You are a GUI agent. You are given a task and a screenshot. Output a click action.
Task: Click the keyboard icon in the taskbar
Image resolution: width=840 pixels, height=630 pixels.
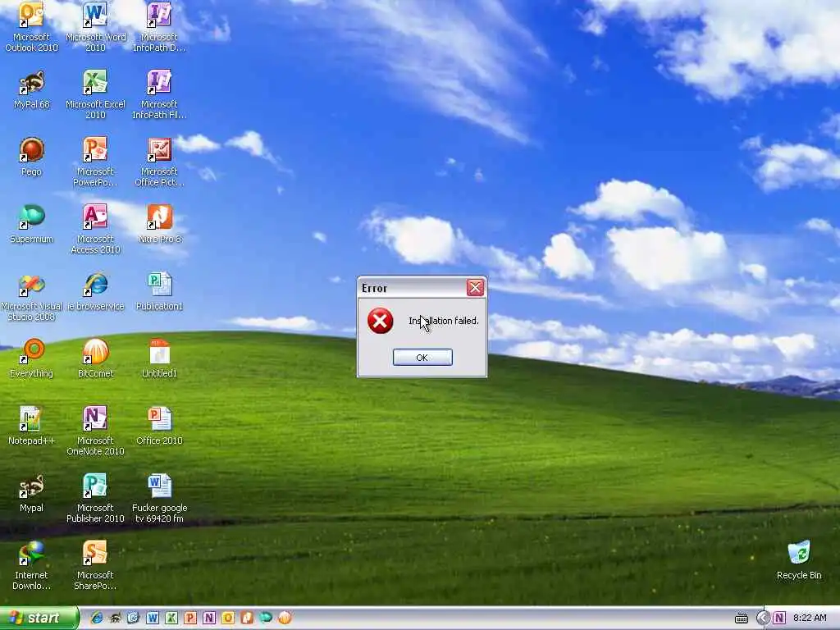coord(742,619)
